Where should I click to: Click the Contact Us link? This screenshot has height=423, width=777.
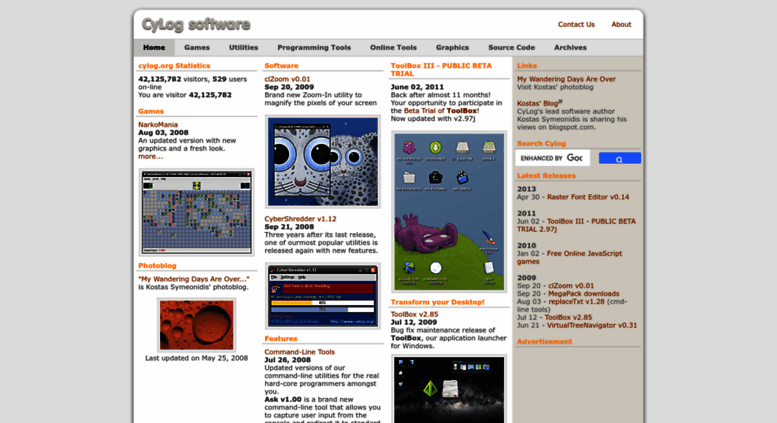[x=576, y=24]
